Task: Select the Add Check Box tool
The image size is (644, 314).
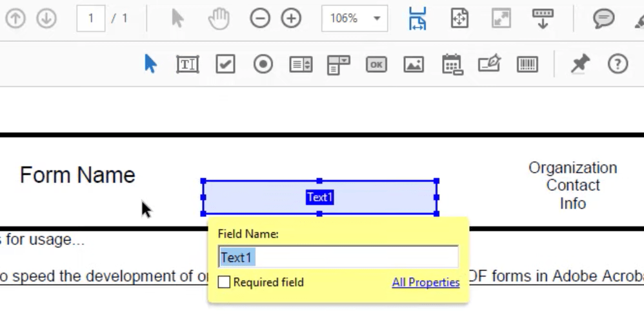Action: (x=225, y=64)
